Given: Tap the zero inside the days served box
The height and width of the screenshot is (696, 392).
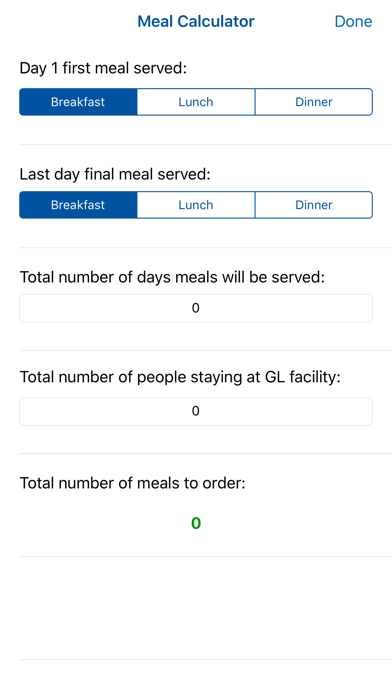Looking at the screenshot, I should [x=196, y=308].
